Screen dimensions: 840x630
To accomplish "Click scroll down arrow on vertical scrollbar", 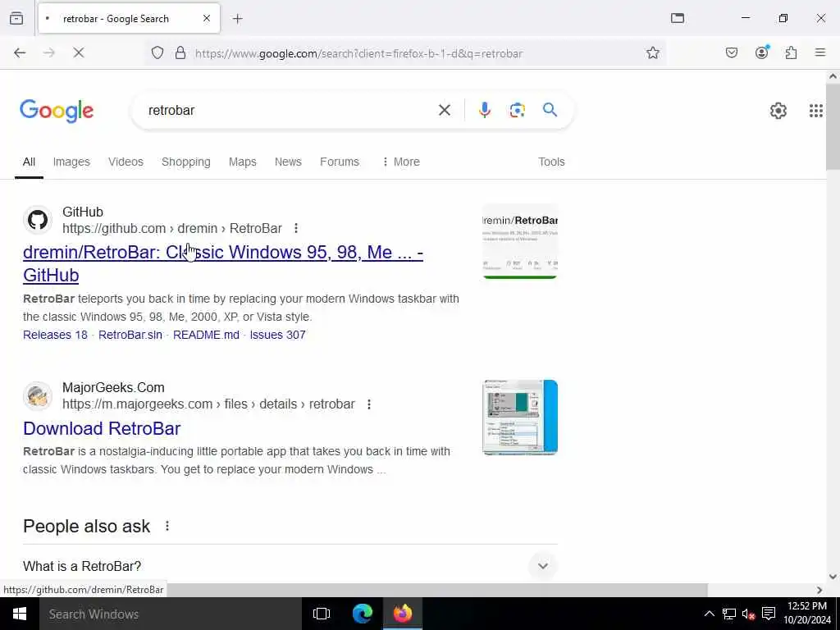I will (833, 577).
